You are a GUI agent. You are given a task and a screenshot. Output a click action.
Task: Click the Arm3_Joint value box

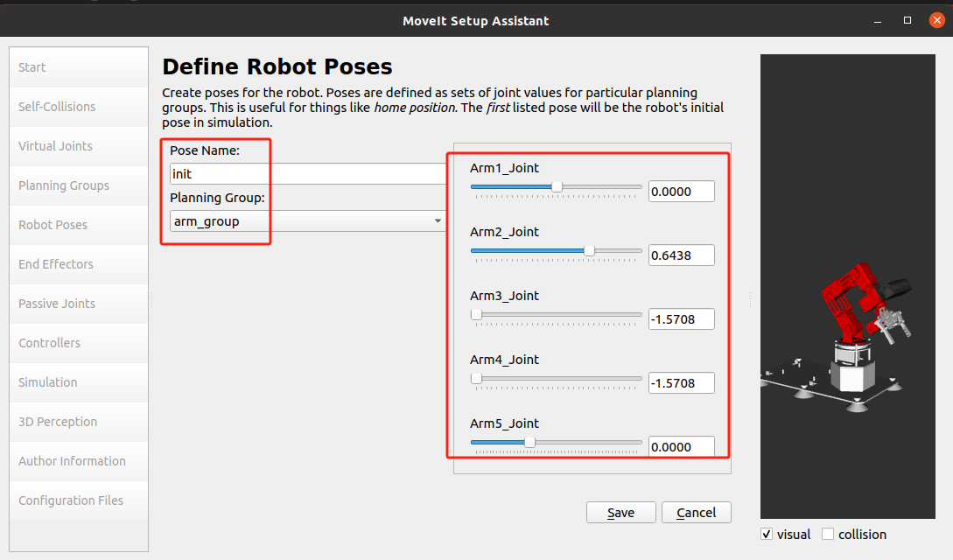[682, 318]
